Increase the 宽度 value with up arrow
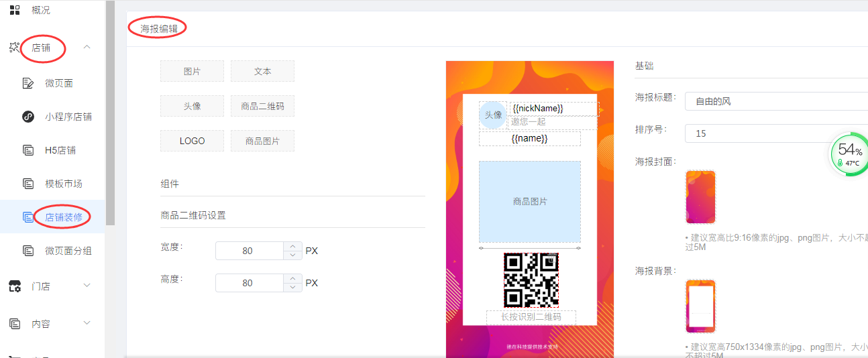This screenshot has width=868, height=358. point(292,246)
